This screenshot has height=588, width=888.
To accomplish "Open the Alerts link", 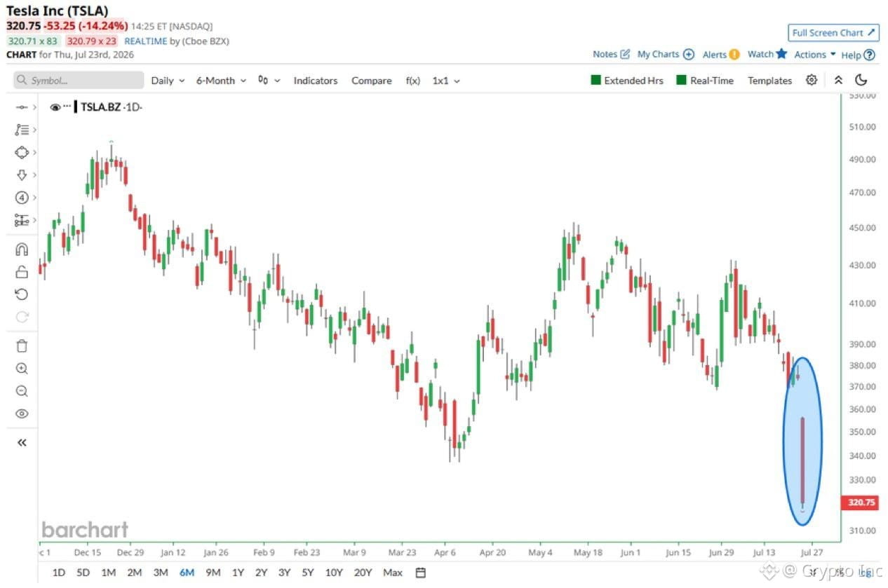I will point(721,54).
